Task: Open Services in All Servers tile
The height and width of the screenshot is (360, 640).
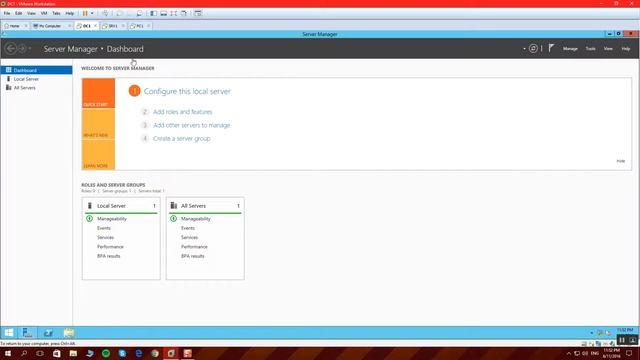Action: (x=189, y=238)
